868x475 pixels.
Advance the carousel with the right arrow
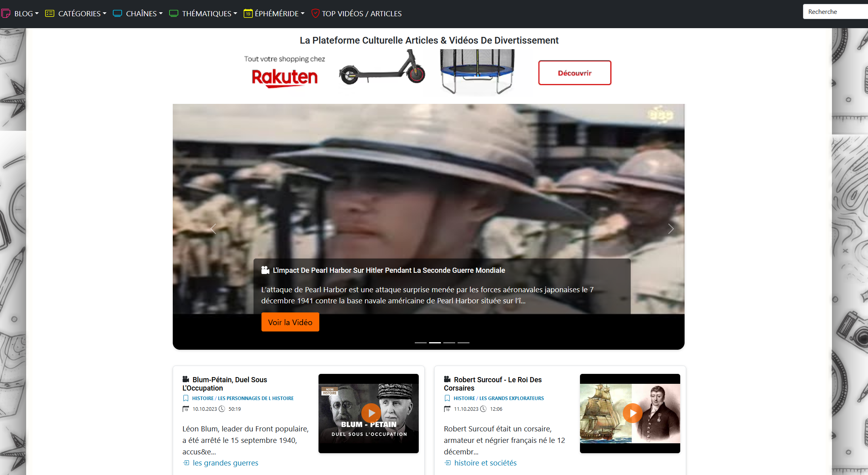[670, 228]
